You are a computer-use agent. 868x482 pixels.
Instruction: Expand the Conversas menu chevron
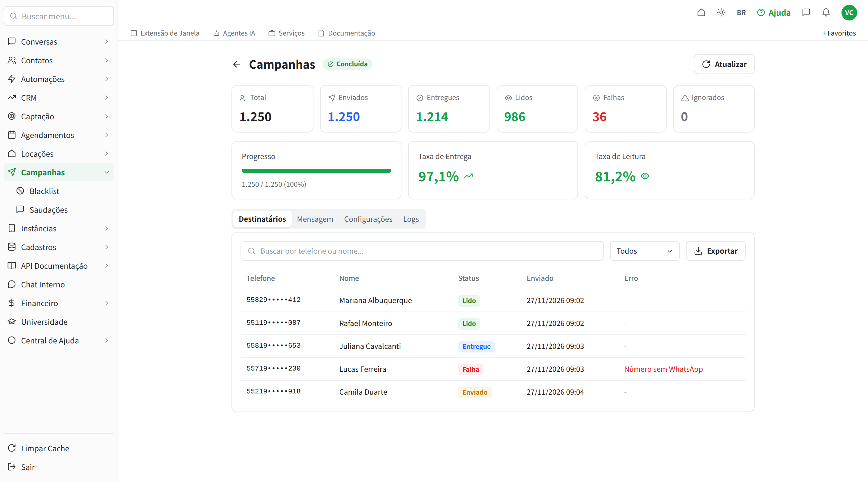[x=106, y=42]
